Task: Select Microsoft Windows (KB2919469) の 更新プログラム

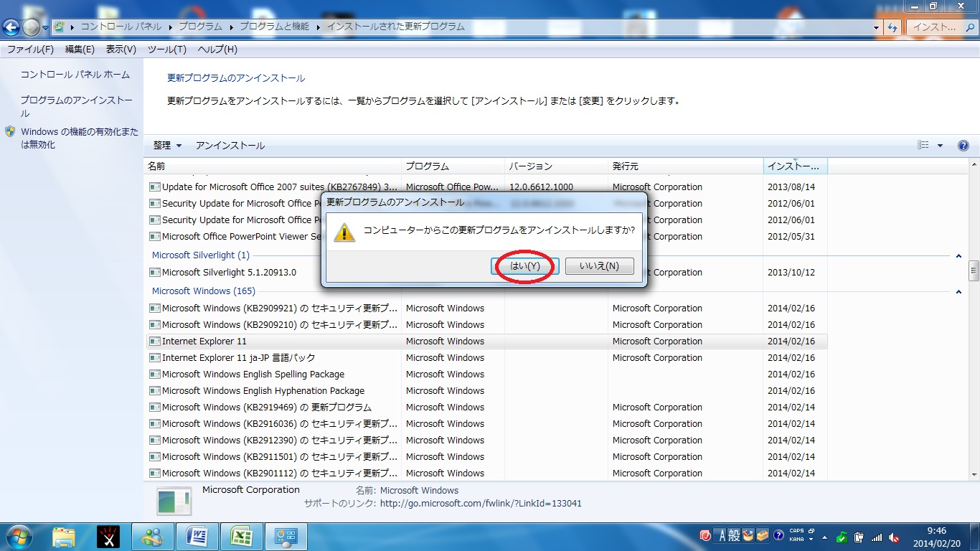Action: [x=486, y=408]
